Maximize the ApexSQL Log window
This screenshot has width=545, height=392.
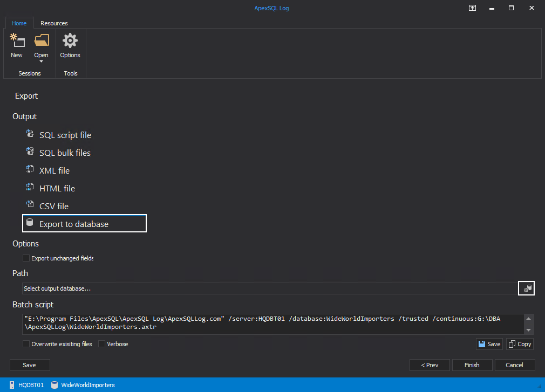[x=511, y=8]
